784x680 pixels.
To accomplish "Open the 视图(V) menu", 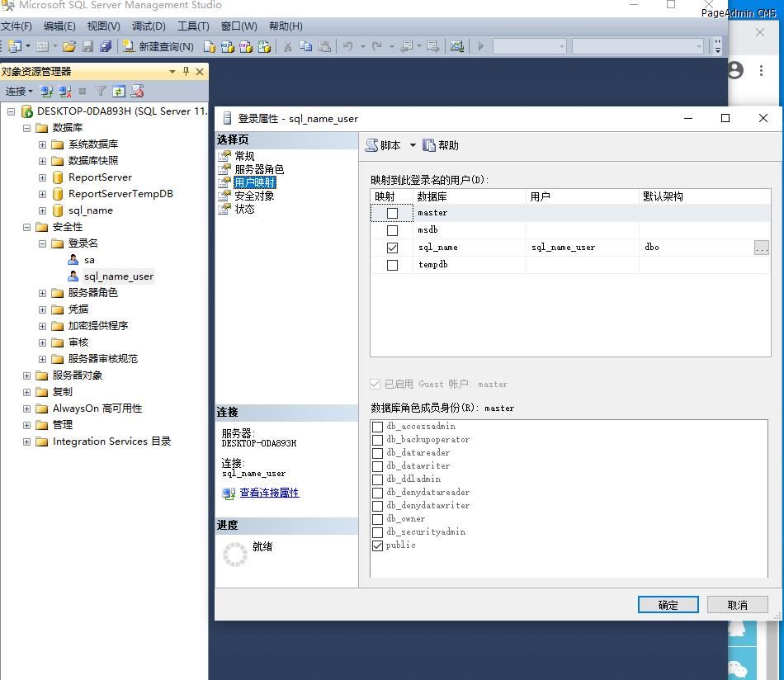I will [x=103, y=26].
